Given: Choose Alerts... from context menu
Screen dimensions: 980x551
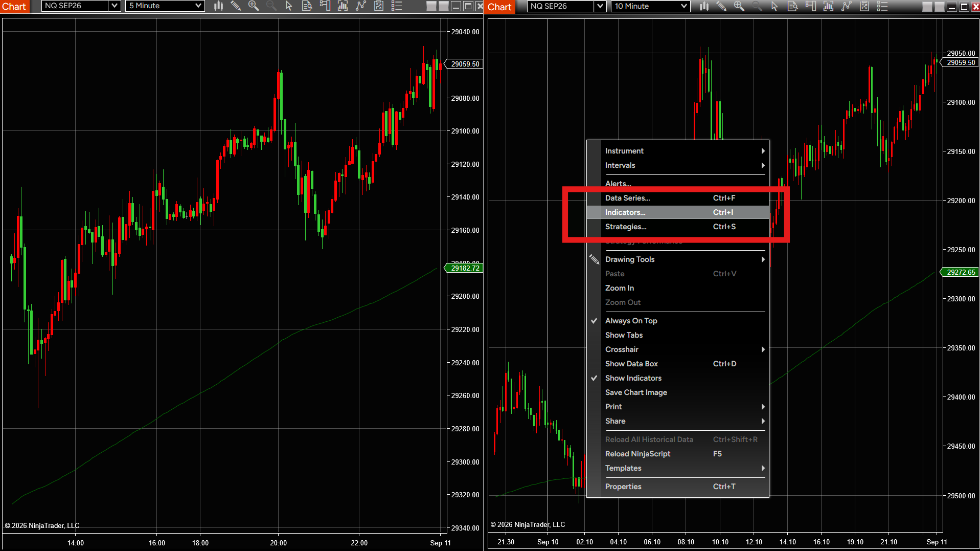Looking at the screenshot, I should 677,184.
